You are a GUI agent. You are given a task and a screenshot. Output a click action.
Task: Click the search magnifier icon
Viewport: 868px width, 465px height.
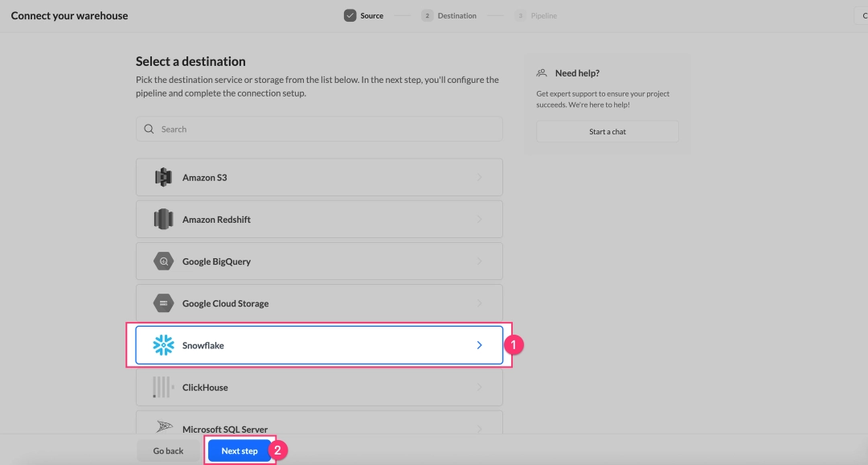coord(149,129)
